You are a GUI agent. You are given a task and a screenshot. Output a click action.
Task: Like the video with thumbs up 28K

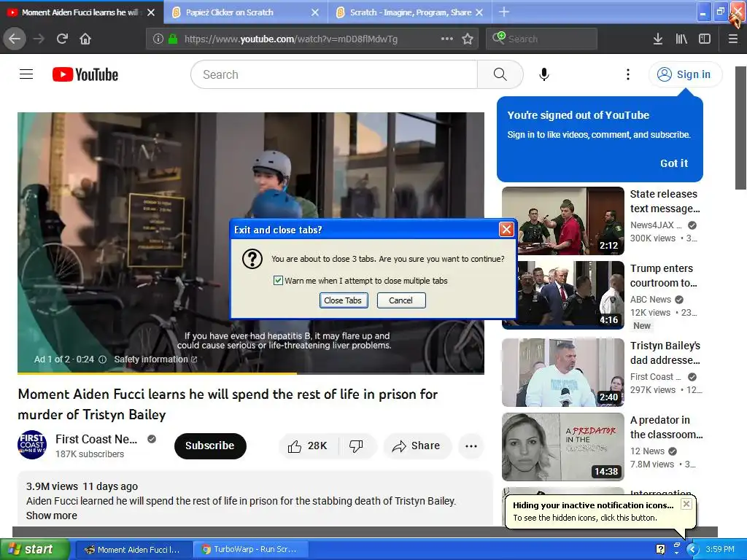pyautogui.click(x=308, y=446)
